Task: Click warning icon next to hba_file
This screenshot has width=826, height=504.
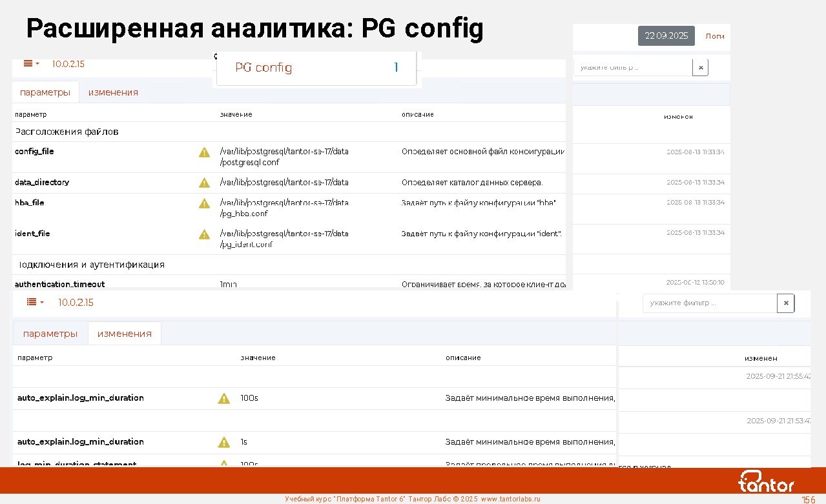Action: click(204, 203)
